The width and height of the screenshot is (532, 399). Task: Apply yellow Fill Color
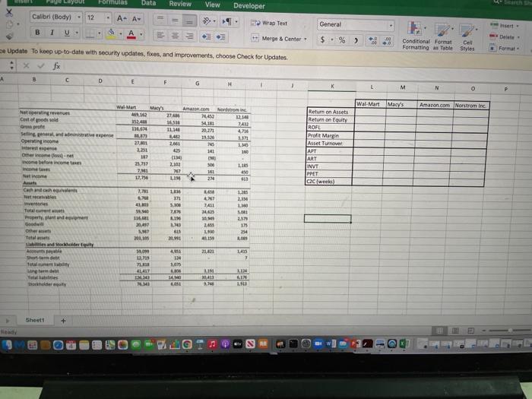coord(111,33)
